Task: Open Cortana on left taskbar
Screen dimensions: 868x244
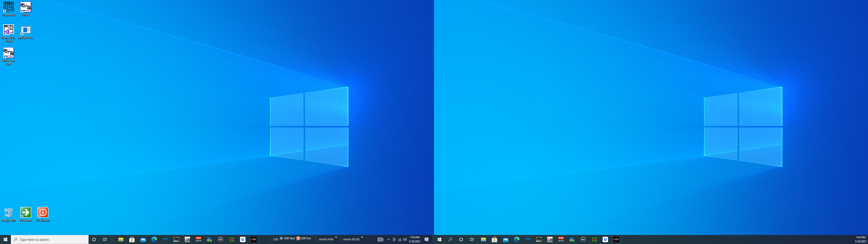Action: click(94, 239)
